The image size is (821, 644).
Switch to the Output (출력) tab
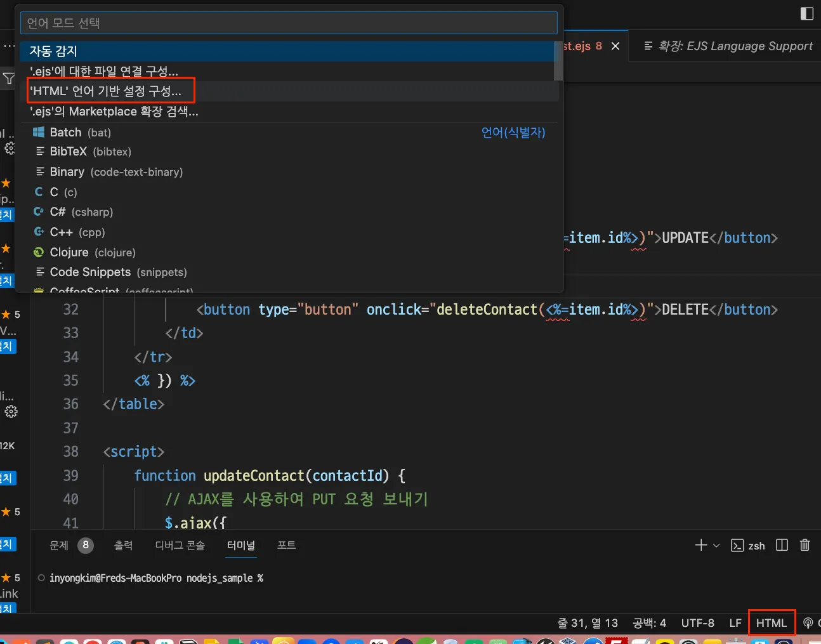[x=123, y=545]
